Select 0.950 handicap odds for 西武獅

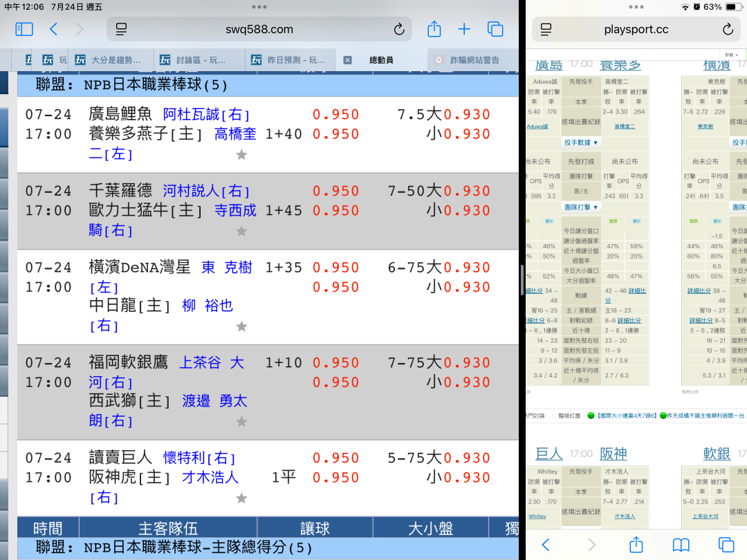[336, 382]
